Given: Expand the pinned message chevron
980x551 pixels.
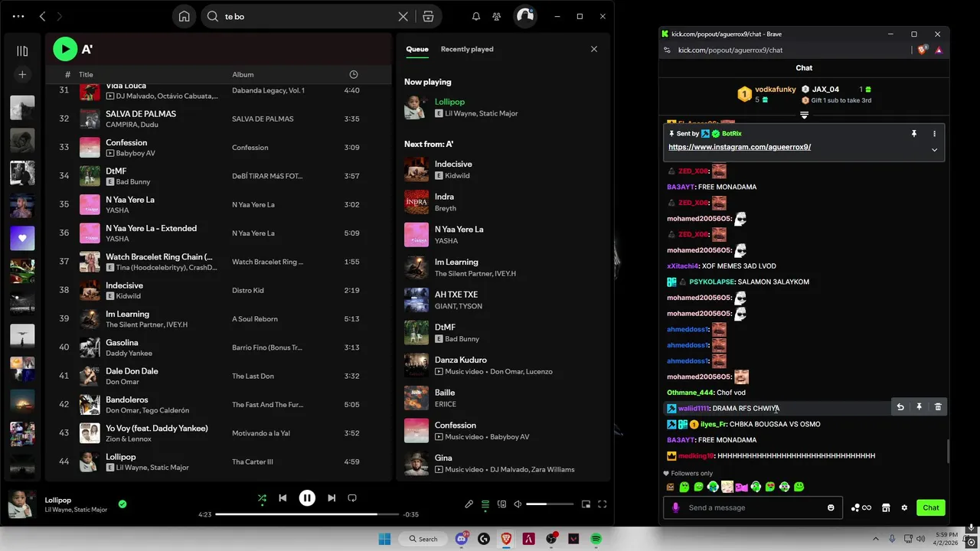Looking at the screenshot, I should pyautogui.click(x=934, y=149).
